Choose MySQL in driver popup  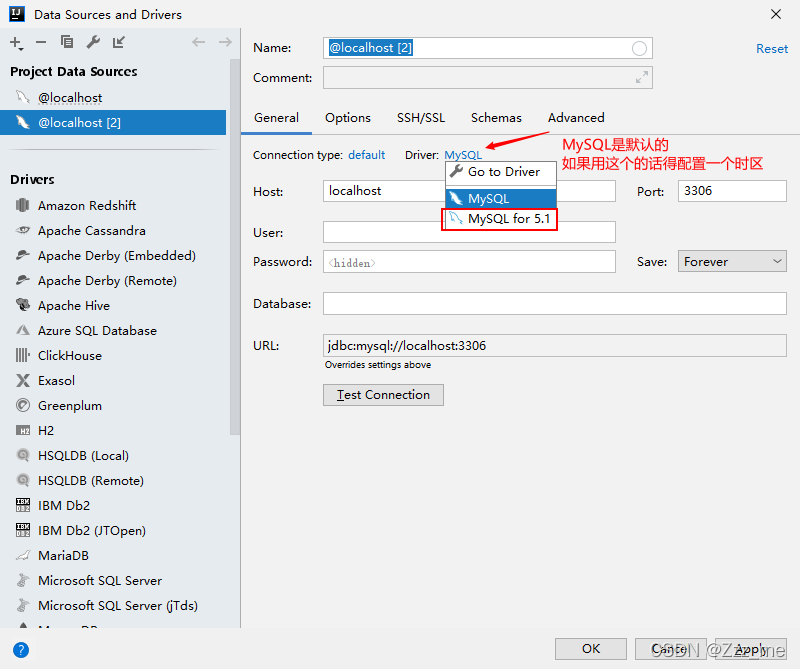[x=501, y=199]
